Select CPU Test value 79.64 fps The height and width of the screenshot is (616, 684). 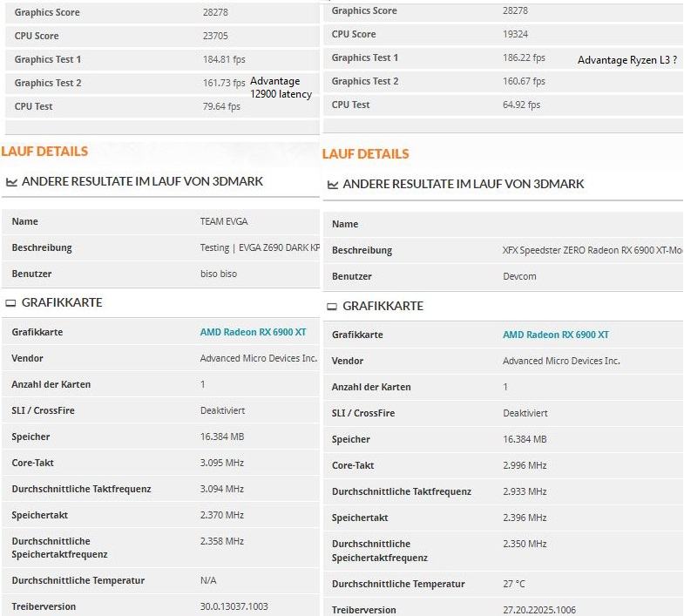(x=221, y=106)
